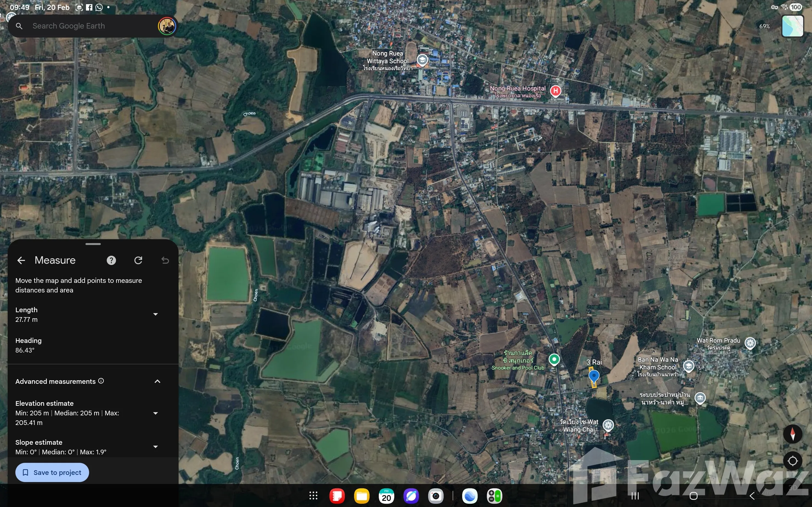Tap the my location target button
The width and height of the screenshot is (812, 507).
793,461
